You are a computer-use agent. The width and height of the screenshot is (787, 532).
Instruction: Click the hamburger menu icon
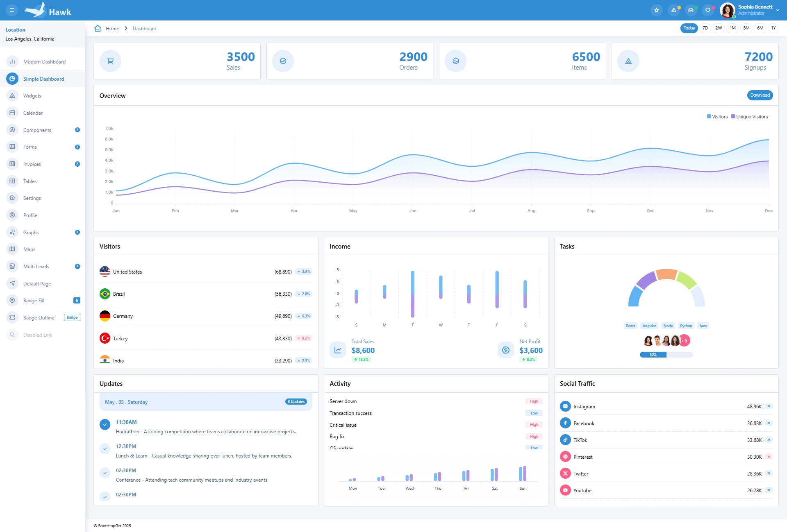[12, 10]
